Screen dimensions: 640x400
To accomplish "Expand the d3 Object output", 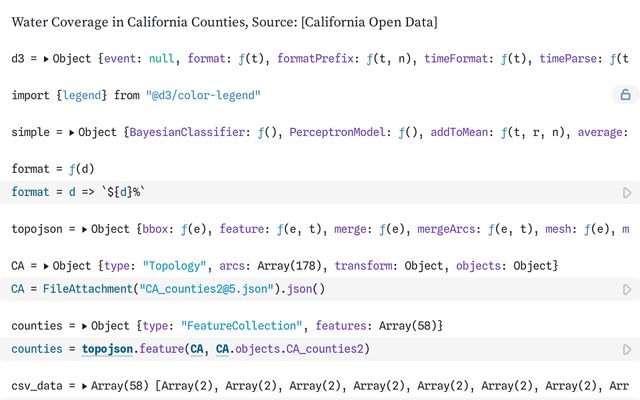I will tap(48, 59).
